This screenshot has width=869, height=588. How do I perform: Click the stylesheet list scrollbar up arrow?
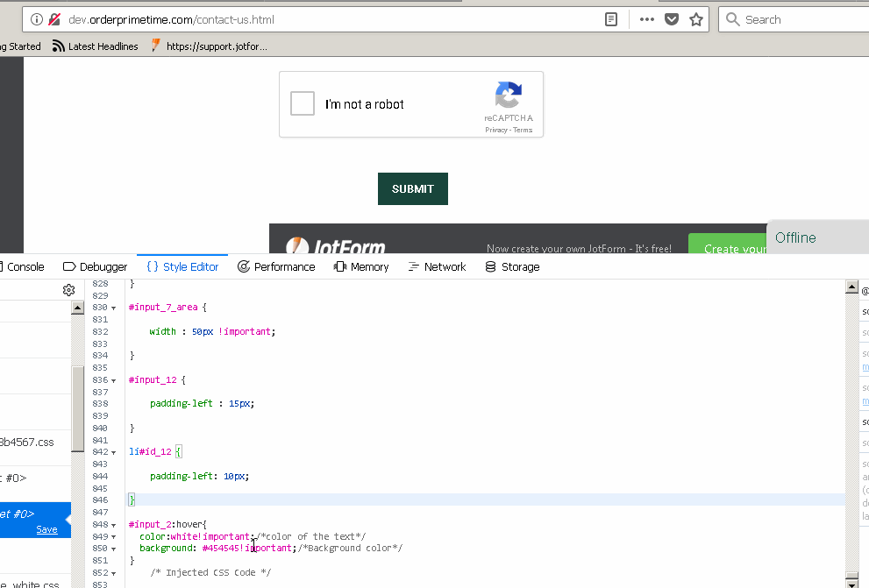click(x=77, y=308)
